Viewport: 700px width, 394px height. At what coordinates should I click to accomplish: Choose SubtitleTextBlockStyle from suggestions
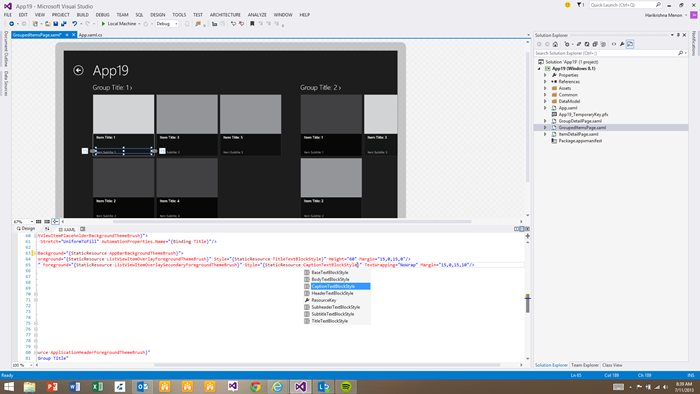(333, 314)
